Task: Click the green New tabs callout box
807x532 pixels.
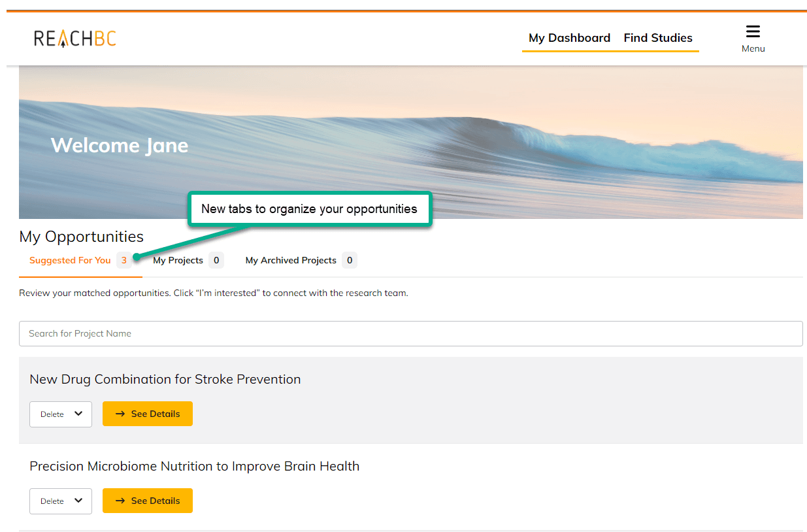Action: 309,209
